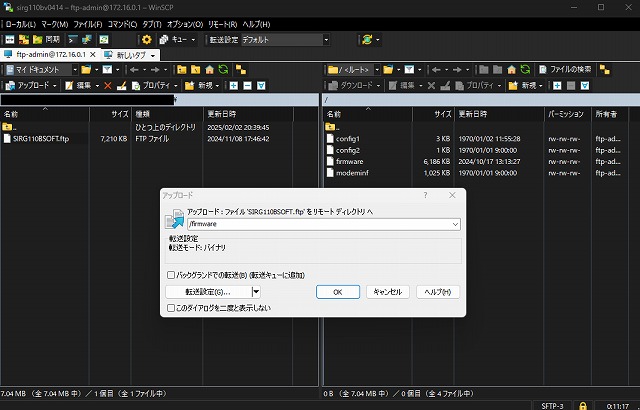Open the コマンド(C) menu
Image resolution: width=640 pixels, height=410 pixels.
click(122, 23)
